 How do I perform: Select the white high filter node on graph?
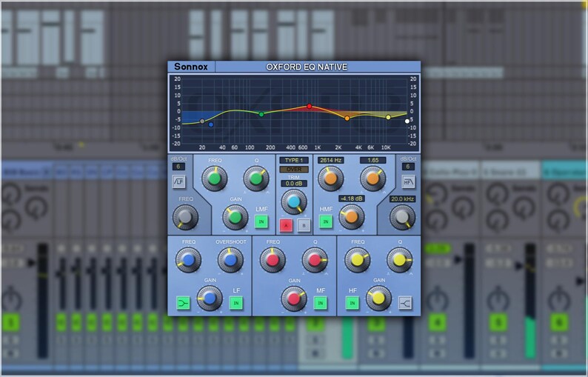pyautogui.click(x=407, y=121)
